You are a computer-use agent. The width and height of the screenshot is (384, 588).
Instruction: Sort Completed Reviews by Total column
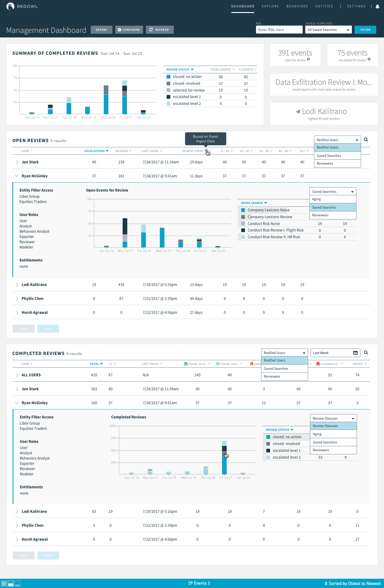[x=96, y=364]
